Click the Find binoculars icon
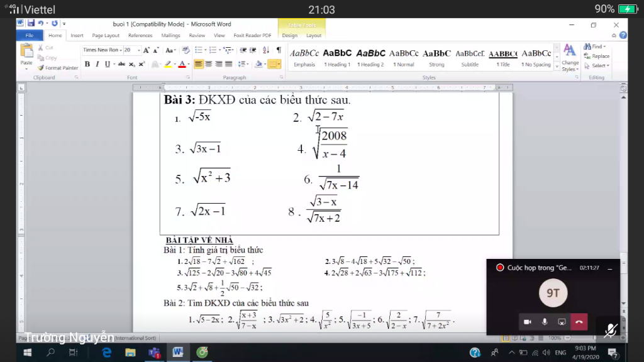The height and width of the screenshot is (362, 644). [587, 47]
